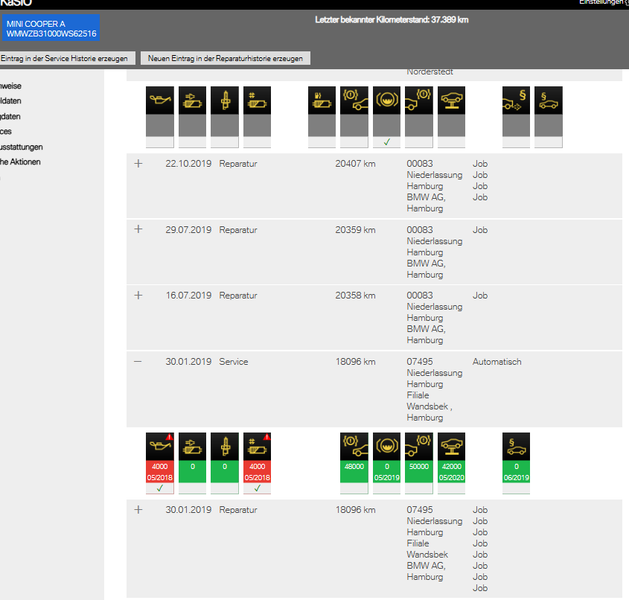Click the rear brake icon above 50000
The height and width of the screenshot is (600, 629).
tap(419, 446)
